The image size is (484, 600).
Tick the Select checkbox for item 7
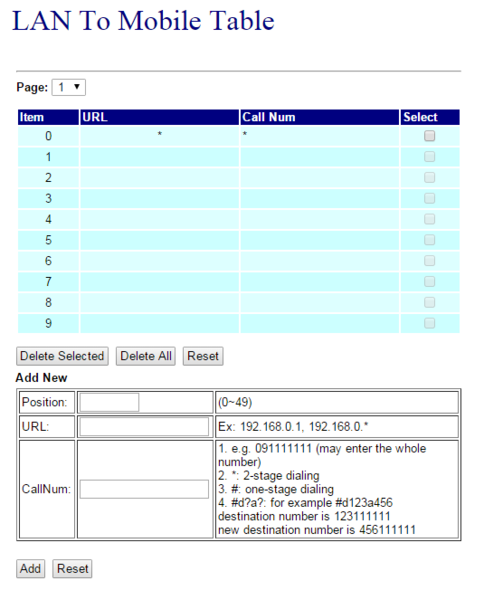point(429,282)
